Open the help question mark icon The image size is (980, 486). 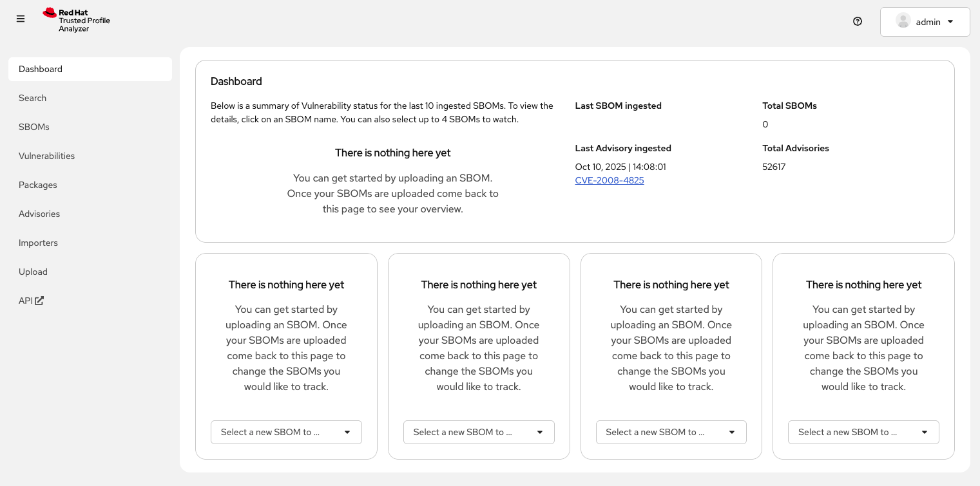click(857, 21)
